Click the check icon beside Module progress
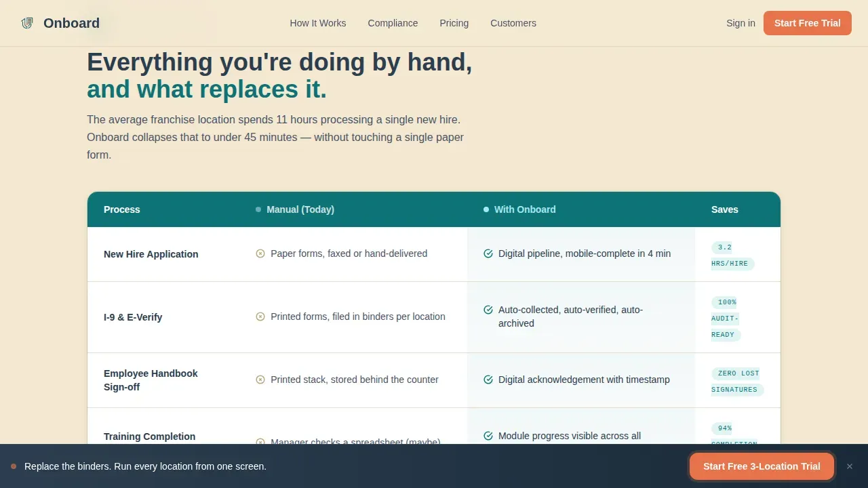 pos(488,436)
